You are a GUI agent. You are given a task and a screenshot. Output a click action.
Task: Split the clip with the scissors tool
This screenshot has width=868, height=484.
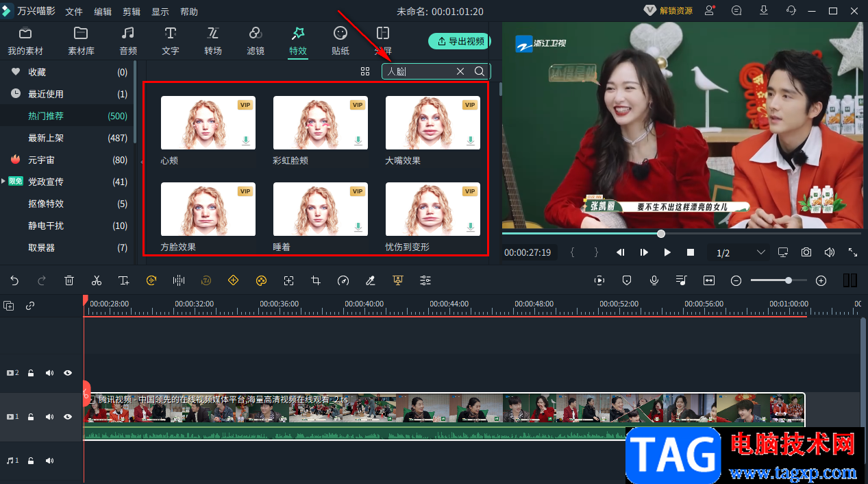click(97, 280)
